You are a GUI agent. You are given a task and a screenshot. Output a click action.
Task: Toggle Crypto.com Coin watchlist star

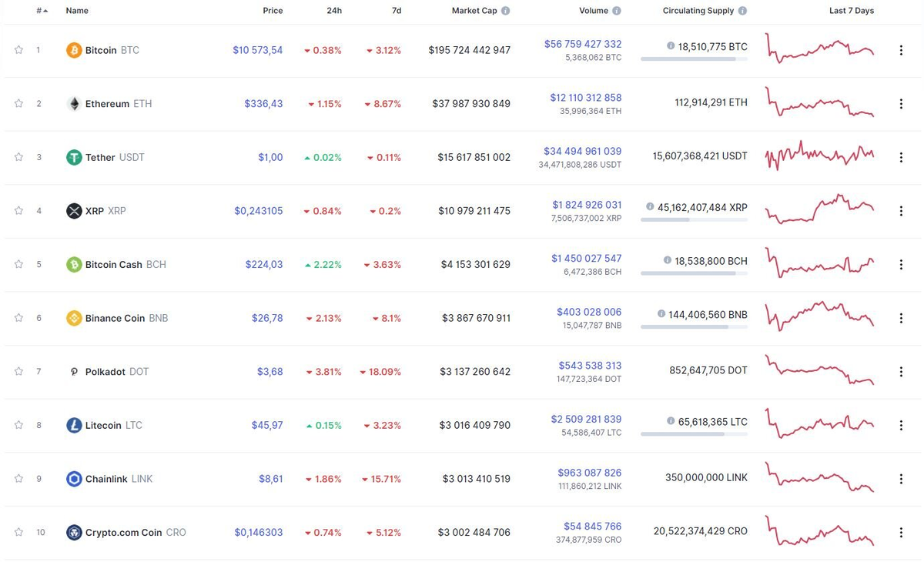pyautogui.click(x=18, y=532)
